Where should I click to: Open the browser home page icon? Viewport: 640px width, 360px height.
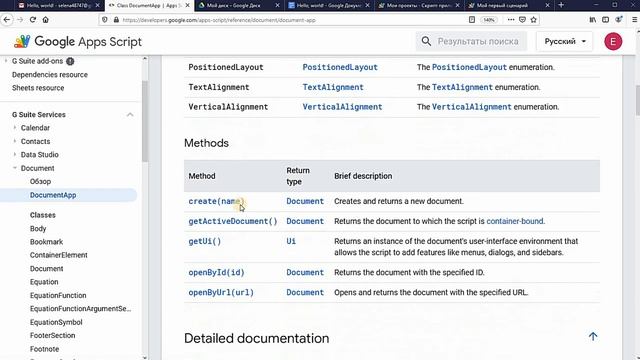pos(46,20)
